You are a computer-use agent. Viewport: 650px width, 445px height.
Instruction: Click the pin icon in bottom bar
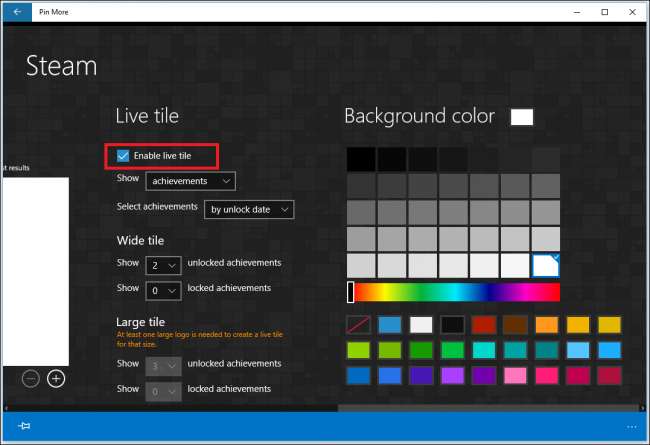[x=24, y=427]
